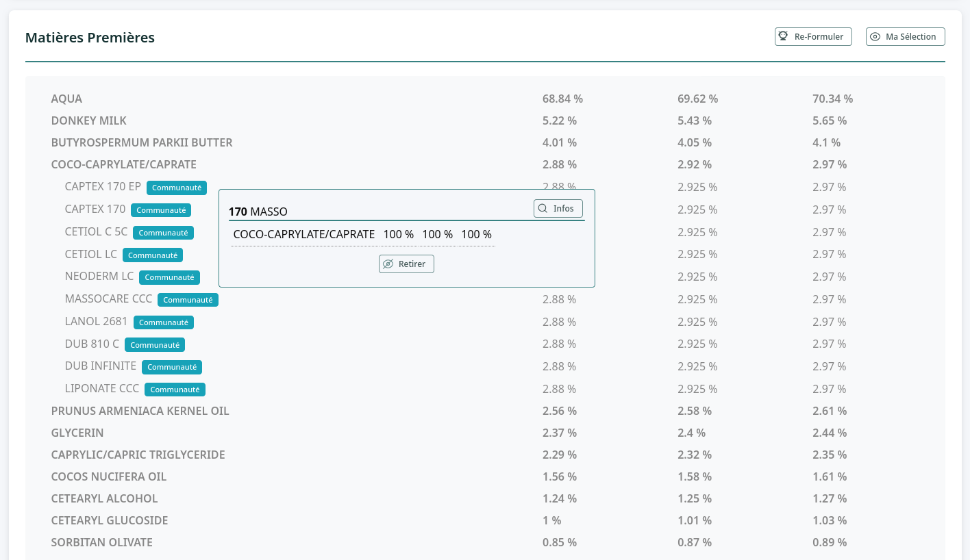Click Communauté badge beside LANOL 2681

[164, 322]
